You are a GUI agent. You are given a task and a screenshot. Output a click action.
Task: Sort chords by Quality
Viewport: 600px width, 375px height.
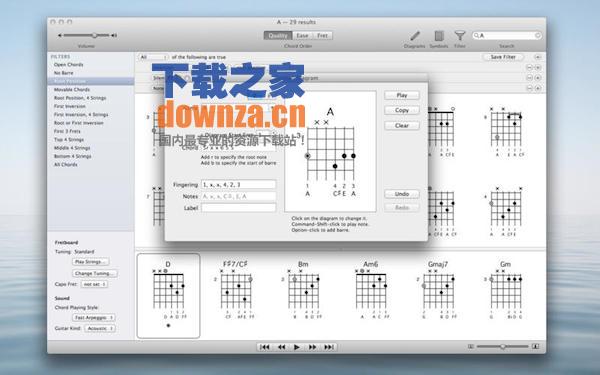pos(278,36)
